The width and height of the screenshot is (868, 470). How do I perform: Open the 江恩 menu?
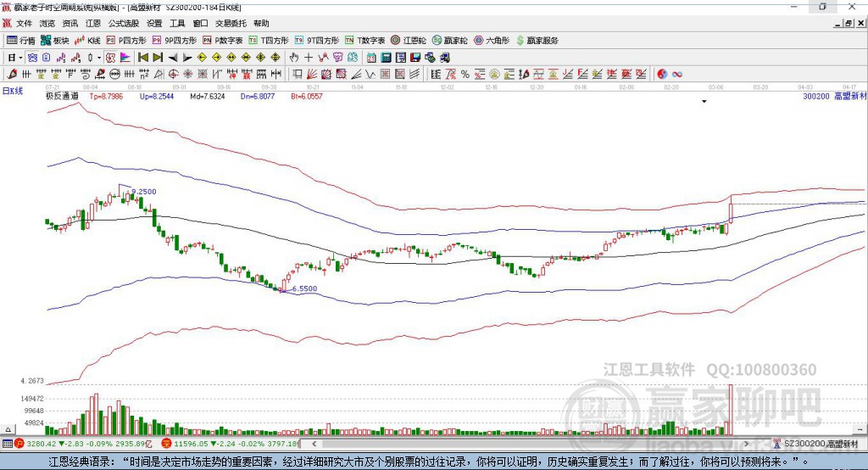click(93, 23)
